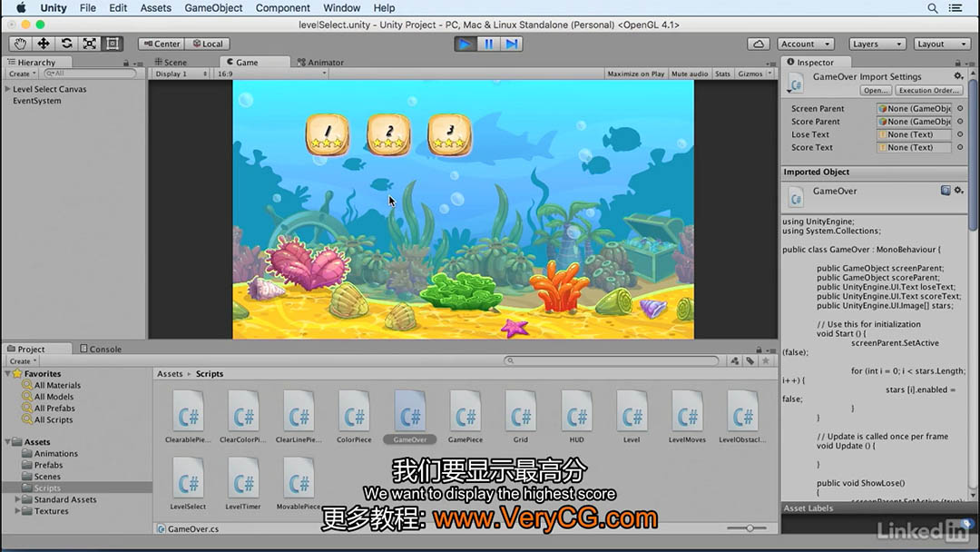
Task: Open the Hierarchy Create dropdown
Action: (x=22, y=74)
